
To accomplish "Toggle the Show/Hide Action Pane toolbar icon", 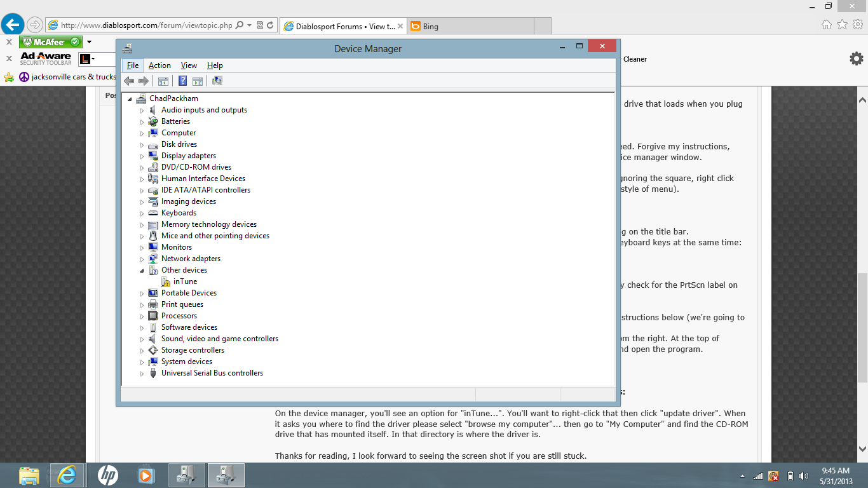I will point(198,81).
